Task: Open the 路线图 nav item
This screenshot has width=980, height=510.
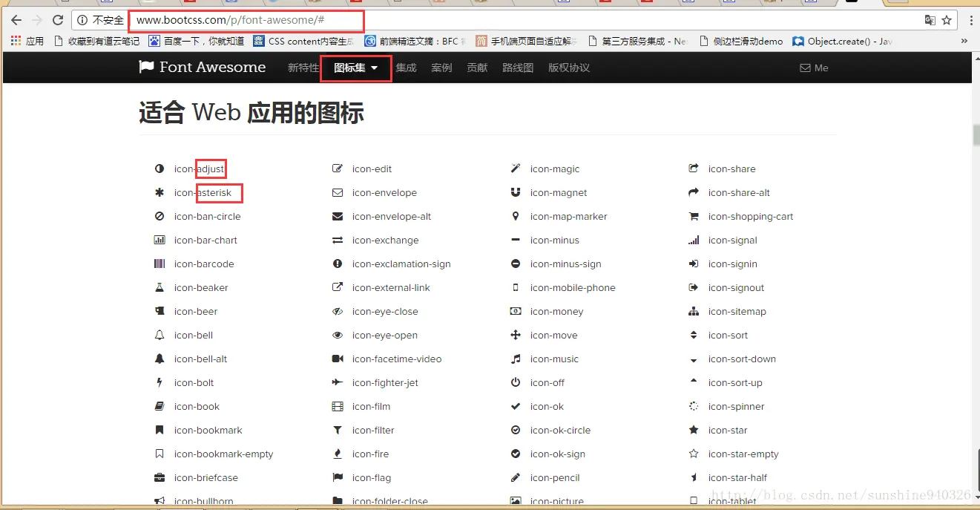Action: click(x=518, y=68)
